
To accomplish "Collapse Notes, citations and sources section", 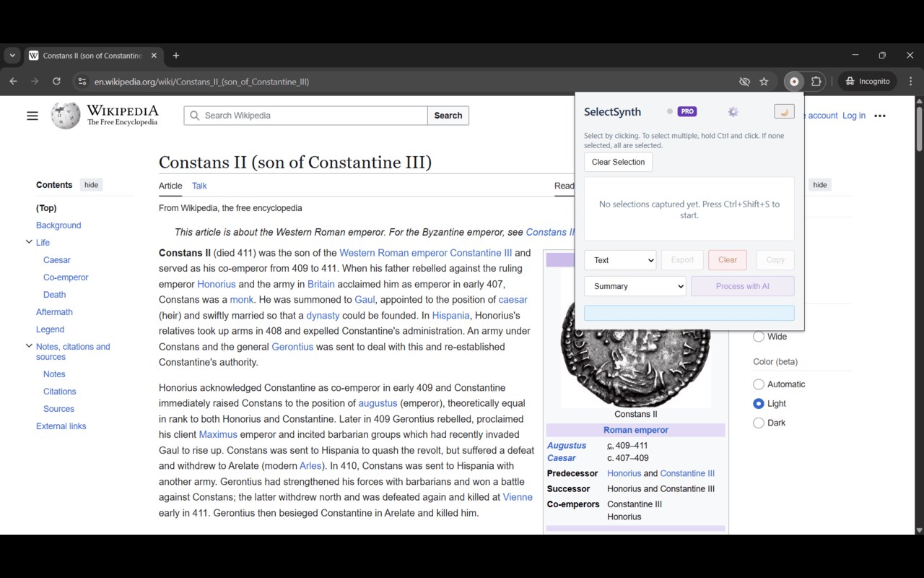I will (29, 347).
